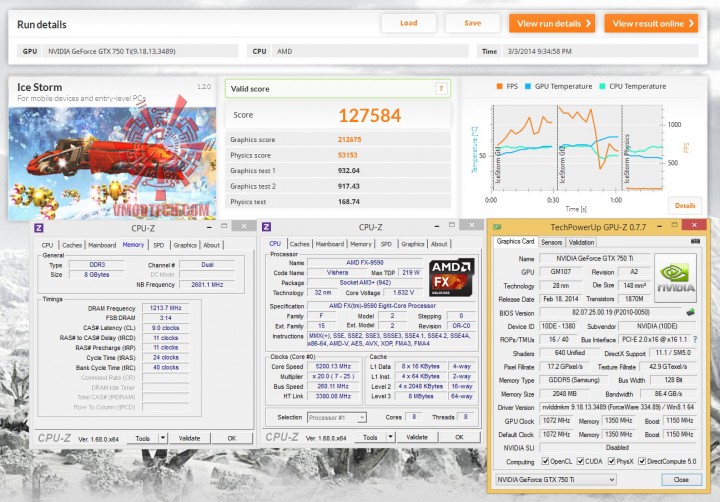Click the CPU-Z processor window purple Z icon
This screenshot has width=720, height=502.
(266, 226)
